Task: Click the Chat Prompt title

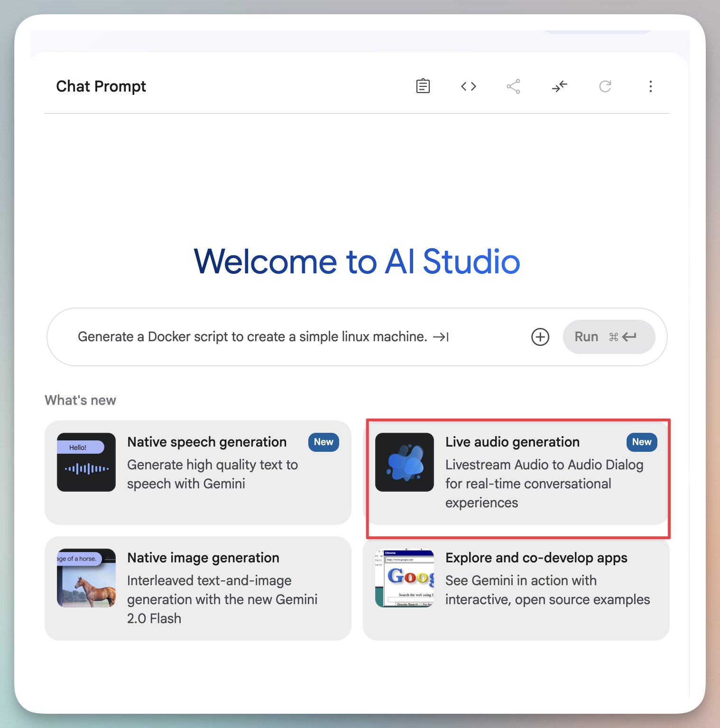Action: pos(101,86)
